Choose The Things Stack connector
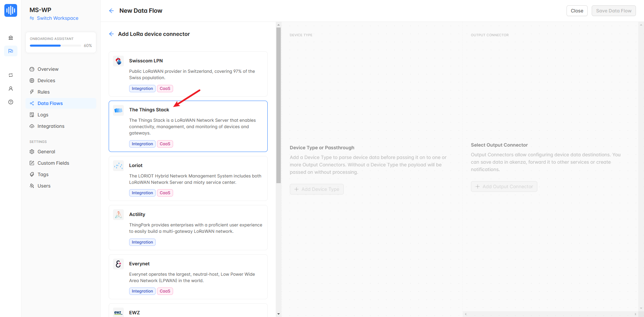This screenshot has height=317, width=644. [188, 126]
